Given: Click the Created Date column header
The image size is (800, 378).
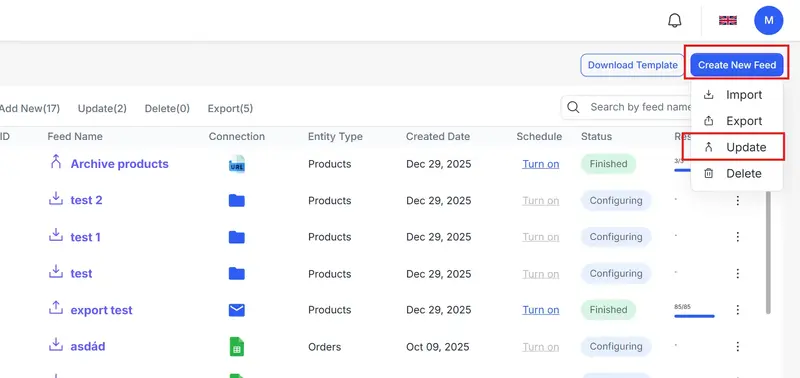Looking at the screenshot, I should tap(438, 137).
